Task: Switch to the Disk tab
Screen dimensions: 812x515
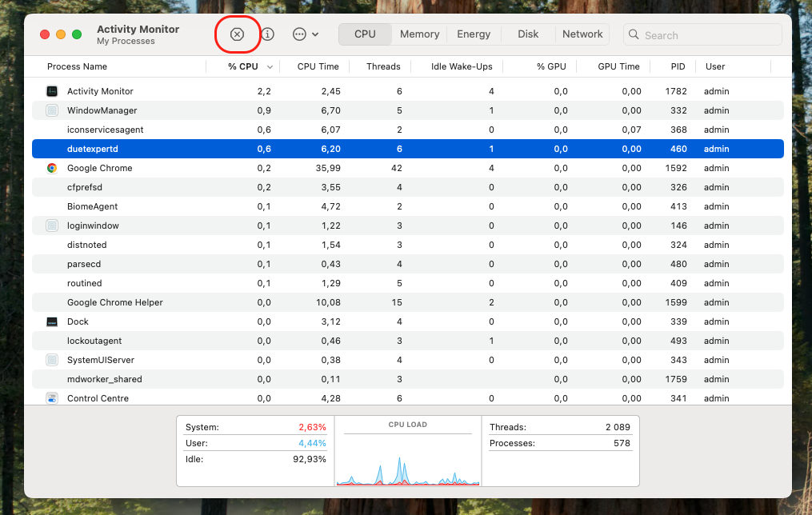Action: pyautogui.click(x=528, y=34)
